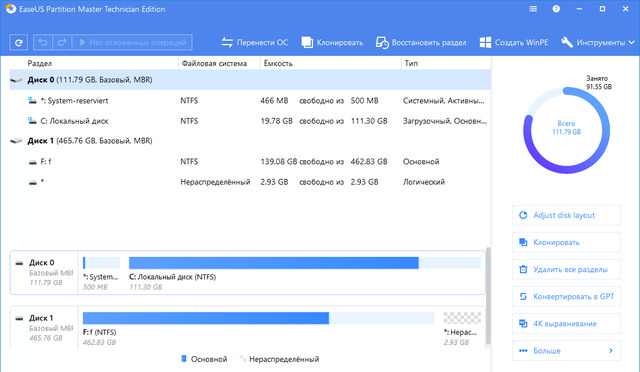The image size is (640, 372).
Task: Click the Тип column header
Action: tap(411, 63)
